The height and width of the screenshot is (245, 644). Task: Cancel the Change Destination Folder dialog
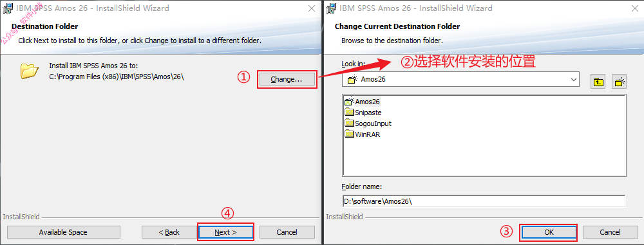(611, 232)
